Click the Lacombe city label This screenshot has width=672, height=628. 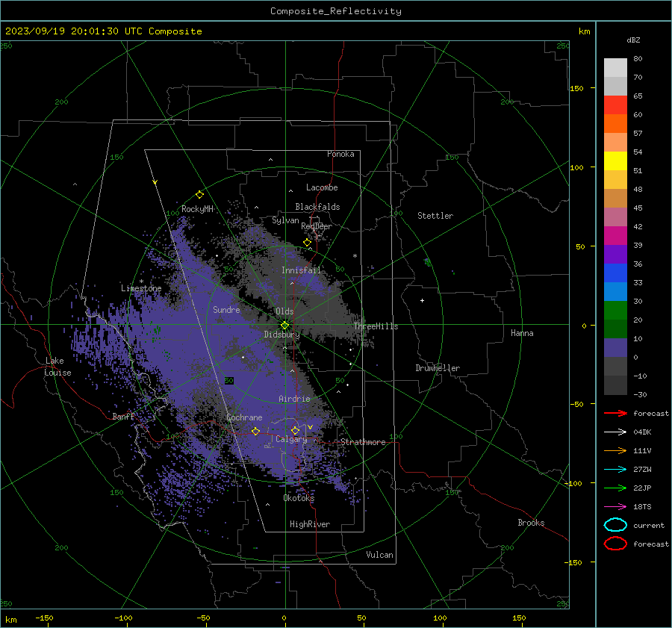[x=322, y=187]
